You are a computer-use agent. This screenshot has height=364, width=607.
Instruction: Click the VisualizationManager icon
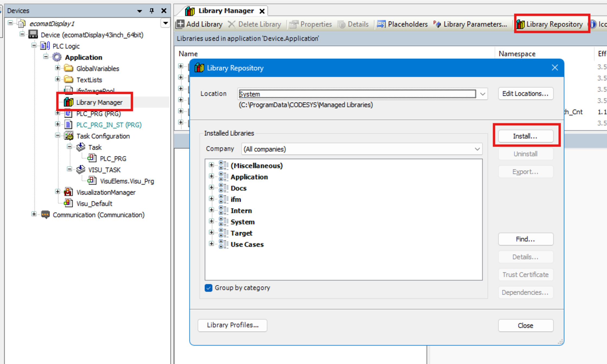coord(69,192)
